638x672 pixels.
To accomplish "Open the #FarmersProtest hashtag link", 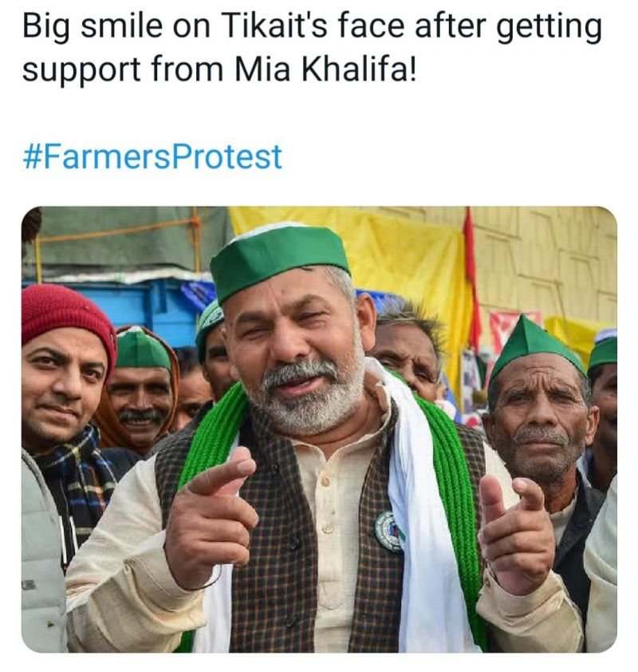I will point(152,157).
